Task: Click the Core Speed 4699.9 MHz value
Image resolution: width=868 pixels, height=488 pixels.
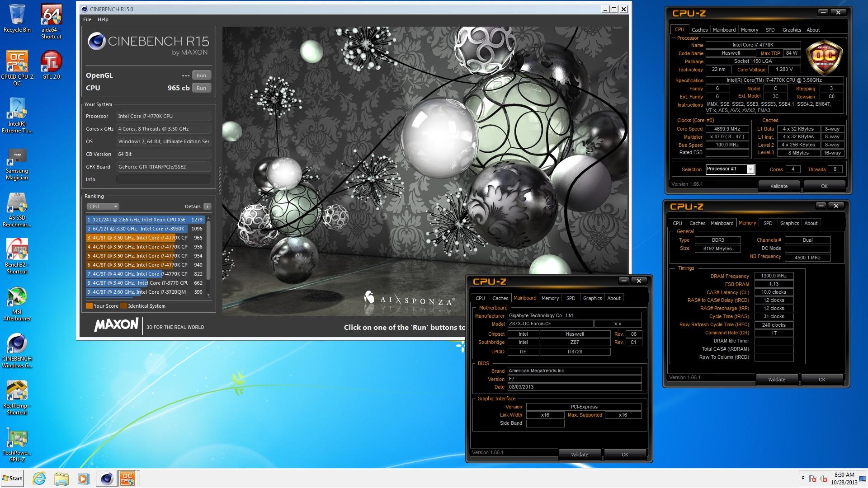Action: tap(727, 129)
